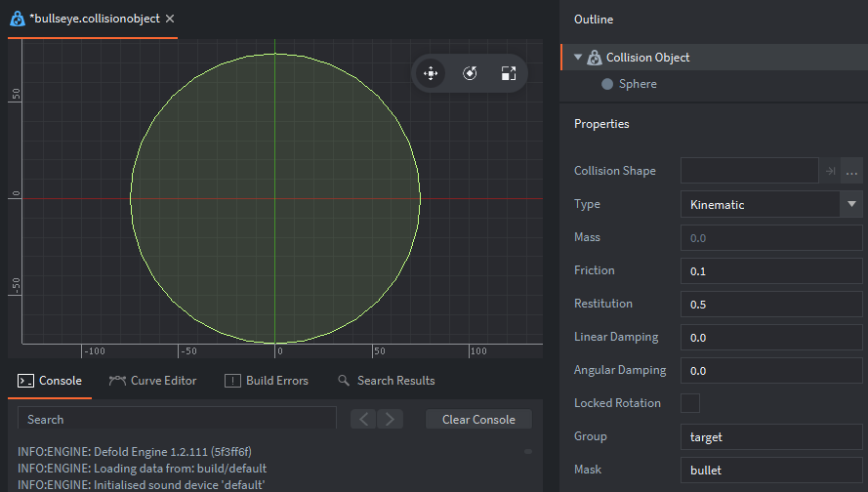Select the Move tool in the viewport toolbar
Screen dimensions: 868x492
click(x=430, y=73)
